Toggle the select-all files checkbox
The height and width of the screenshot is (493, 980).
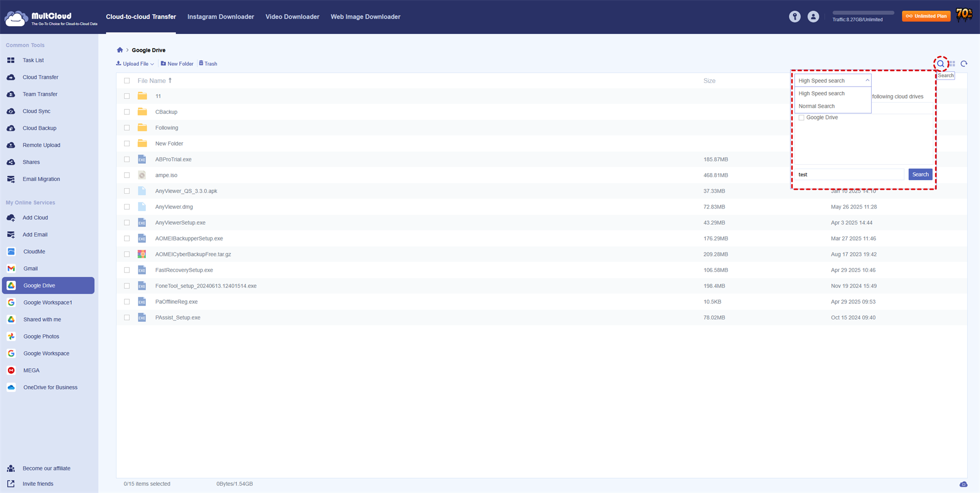pos(127,81)
